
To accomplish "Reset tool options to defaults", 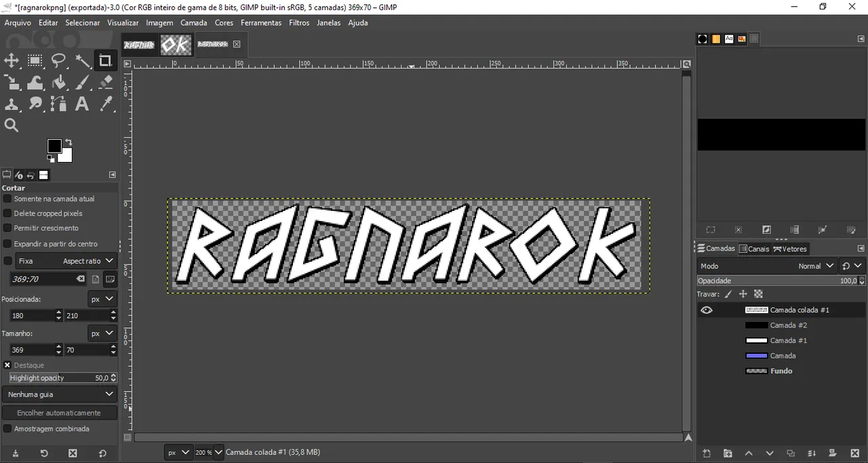I will (102, 454).
